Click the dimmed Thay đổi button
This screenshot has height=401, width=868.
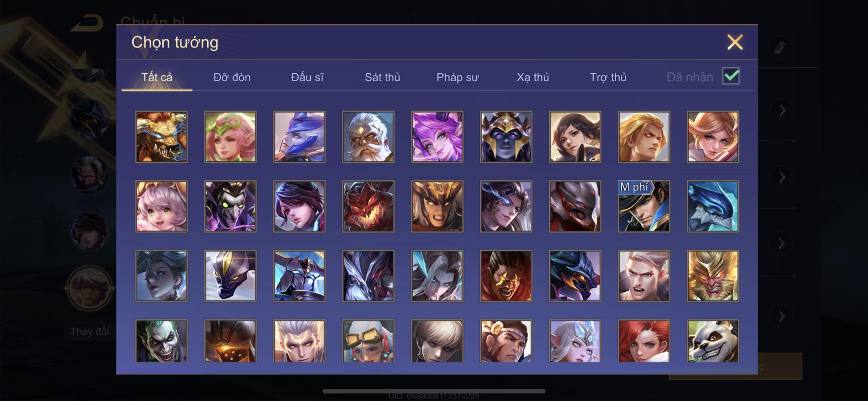coord(89,332)
